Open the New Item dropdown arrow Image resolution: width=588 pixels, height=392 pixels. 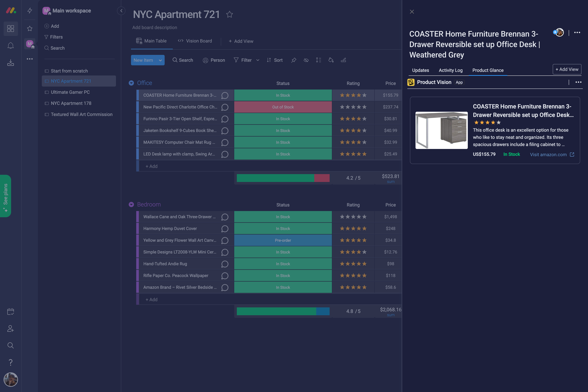coord(160,60)
